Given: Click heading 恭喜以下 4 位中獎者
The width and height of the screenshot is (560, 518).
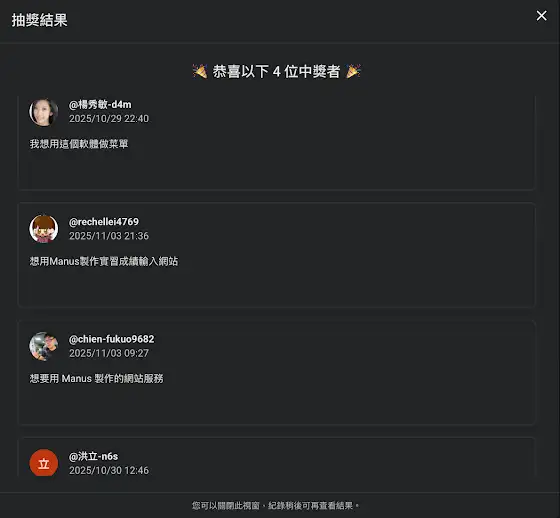Looking at the screenshot, I should tap(276, 71).
